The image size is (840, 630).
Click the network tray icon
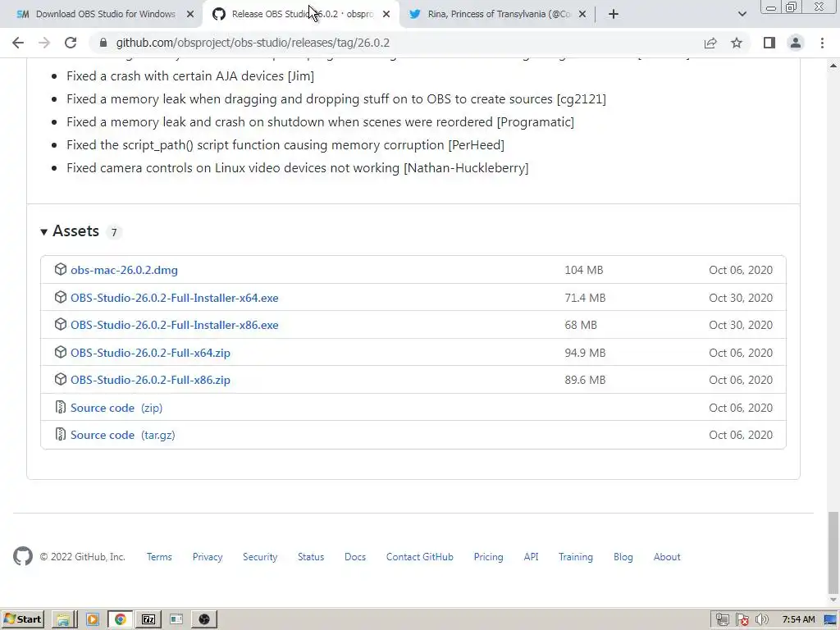[722, 619]
